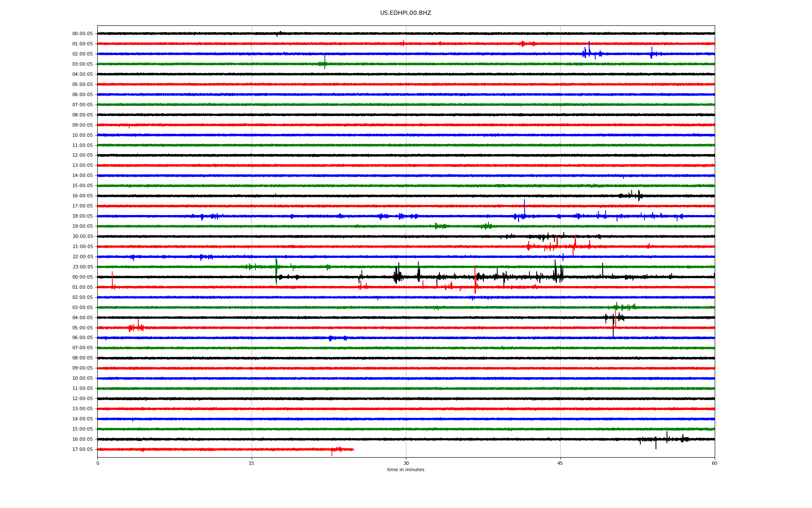
Task: Click the first 06:00:05 blue trace label
Action: click(82, 95)
